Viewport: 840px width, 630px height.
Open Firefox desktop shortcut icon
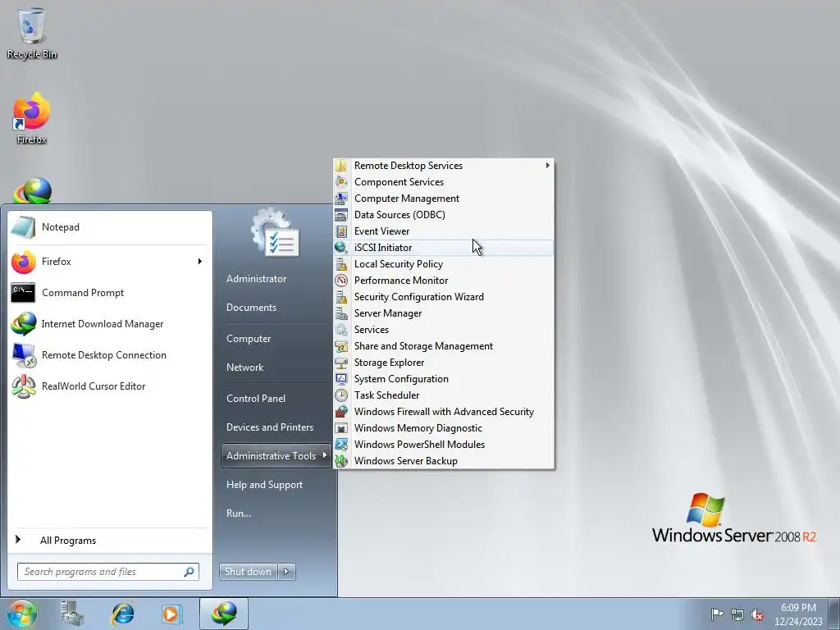click(32, 118)
